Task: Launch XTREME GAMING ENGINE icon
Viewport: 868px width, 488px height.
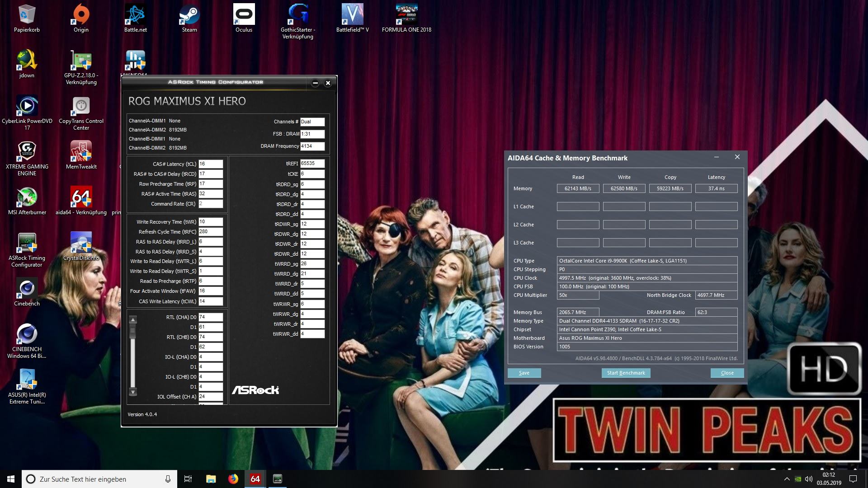Action: [x=27, y=159]
